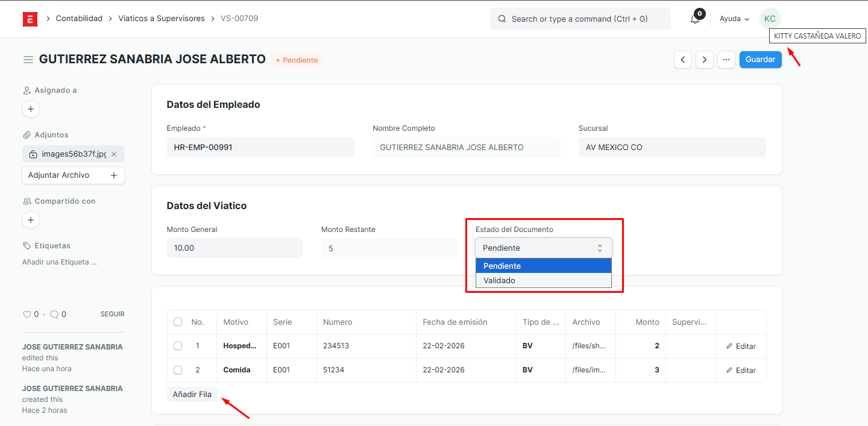Viewport: 868px width, 426px height.
Task: Go to next document with right arrow
Action: pos(705,60)
